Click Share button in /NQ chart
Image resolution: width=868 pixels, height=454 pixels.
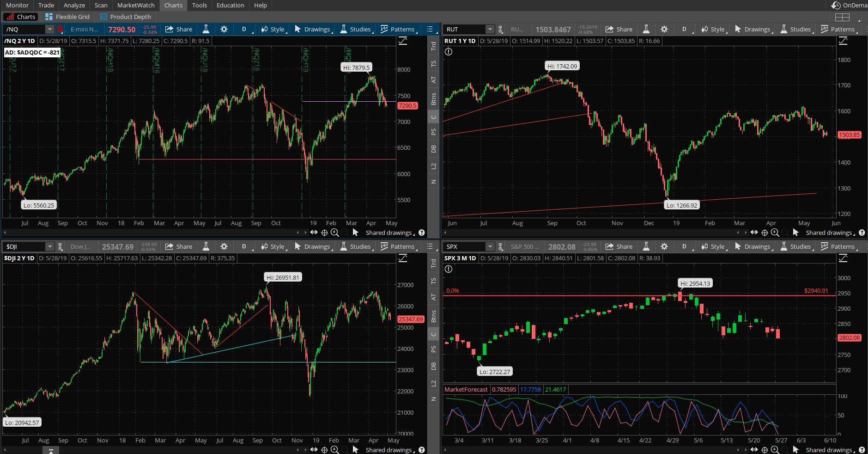tap(179, 29)
